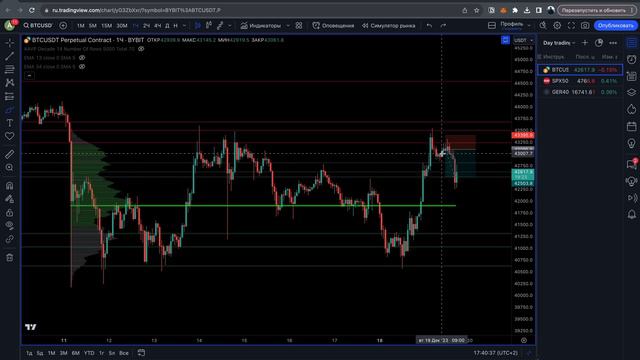Open the indicator templates grid icon

[299, 25]
